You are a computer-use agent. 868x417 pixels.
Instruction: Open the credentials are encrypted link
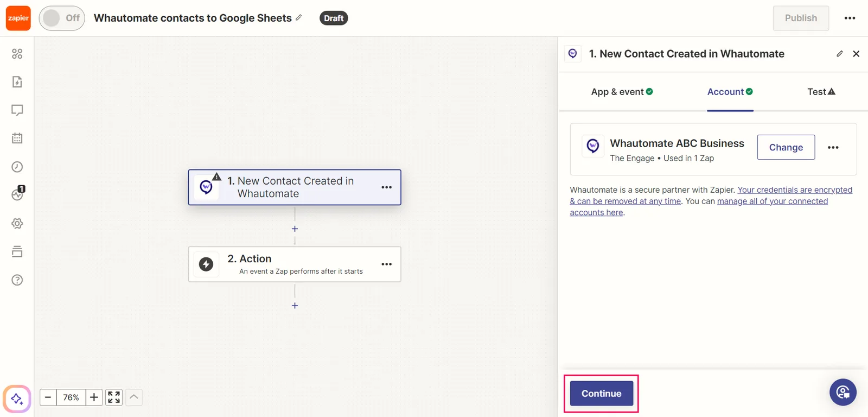711,195
